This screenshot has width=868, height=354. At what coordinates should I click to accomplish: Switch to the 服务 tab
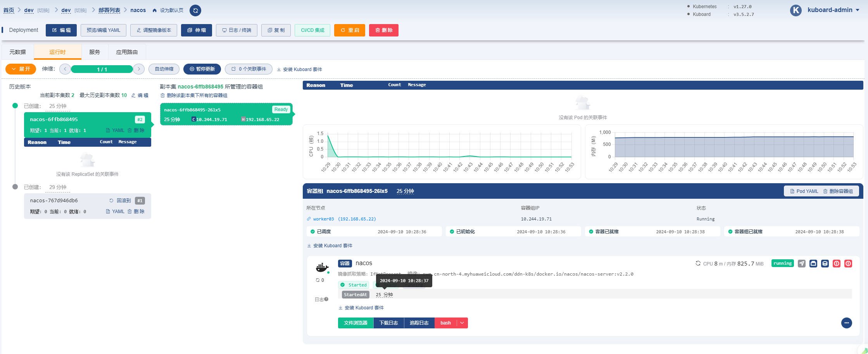pyautogui.click(x=95, y=52)
